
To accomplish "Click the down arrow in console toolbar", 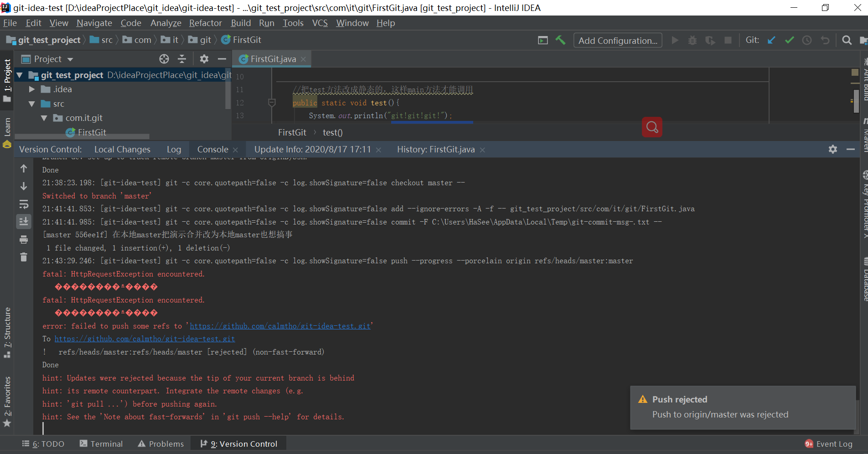I will tap(24, 186).
